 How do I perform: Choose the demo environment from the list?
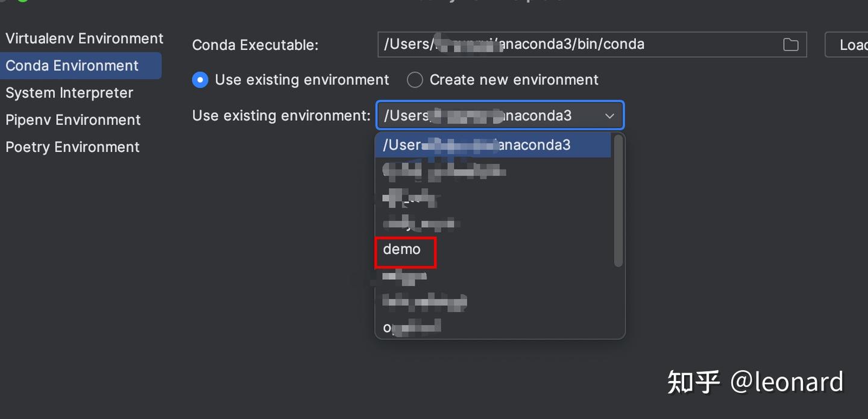pyautogui.click(x=402, y=249)
